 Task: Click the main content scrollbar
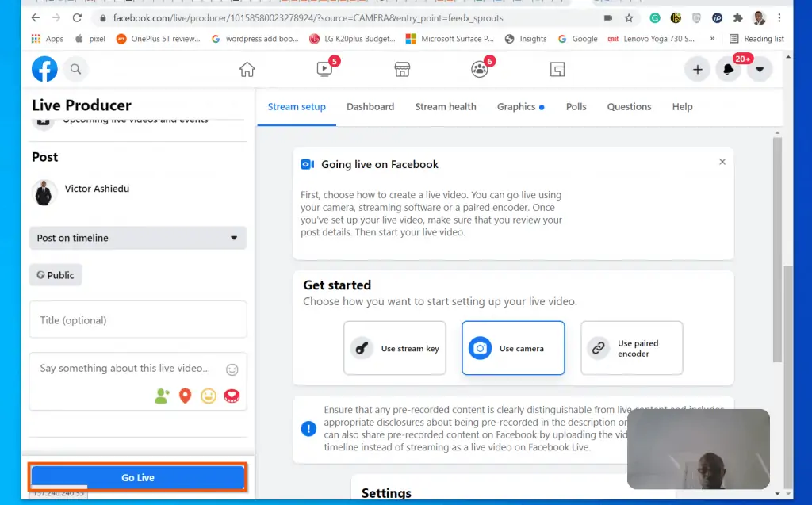tap(777, 250)
